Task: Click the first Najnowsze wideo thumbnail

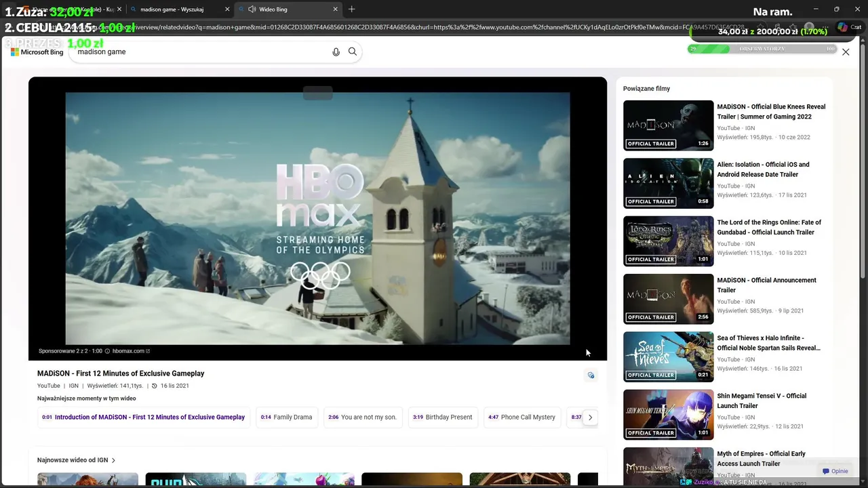Action: 87,480
